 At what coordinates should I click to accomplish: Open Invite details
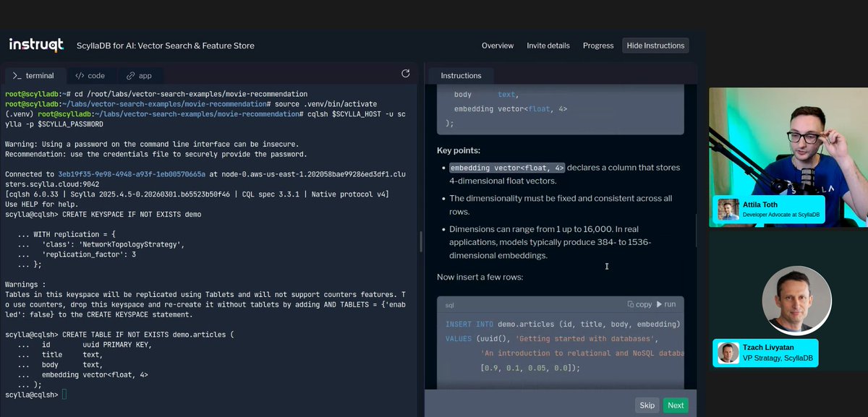(548, 46)
